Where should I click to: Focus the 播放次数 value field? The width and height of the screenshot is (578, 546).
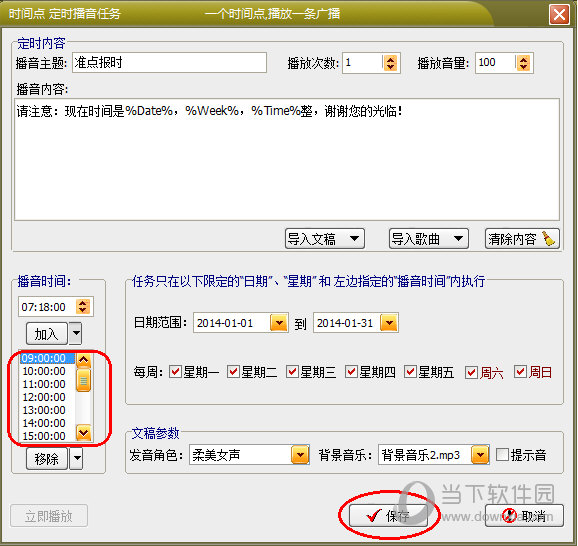363,63
